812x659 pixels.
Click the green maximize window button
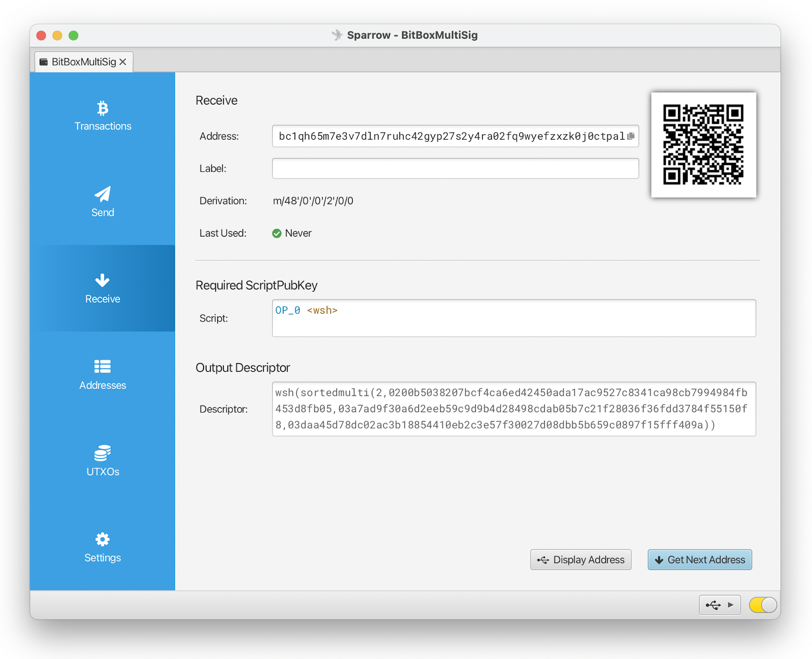pos(74,36)
